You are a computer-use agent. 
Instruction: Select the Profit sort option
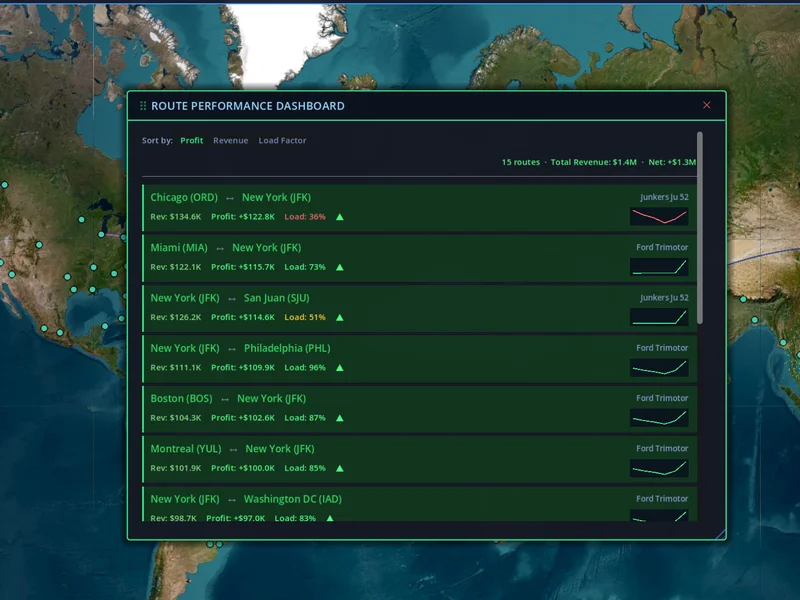(x=191, y=140)
